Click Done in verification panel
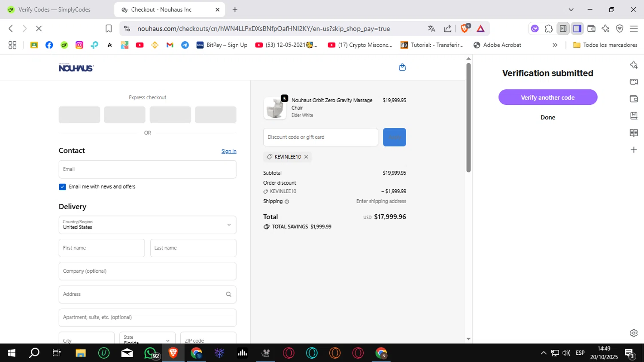Viewport: 644px width, 362px height. [x=548, y=117]
